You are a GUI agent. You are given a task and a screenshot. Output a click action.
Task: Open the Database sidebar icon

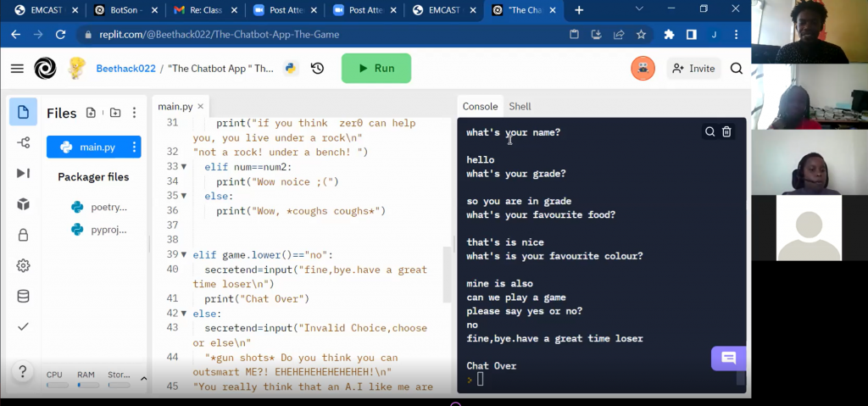(23, 297)
